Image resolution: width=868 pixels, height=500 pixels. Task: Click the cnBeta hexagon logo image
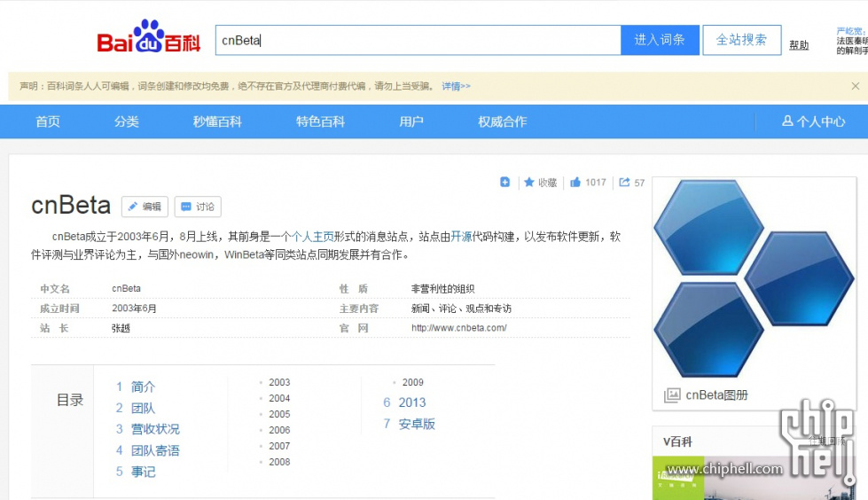tap(754, 278)
